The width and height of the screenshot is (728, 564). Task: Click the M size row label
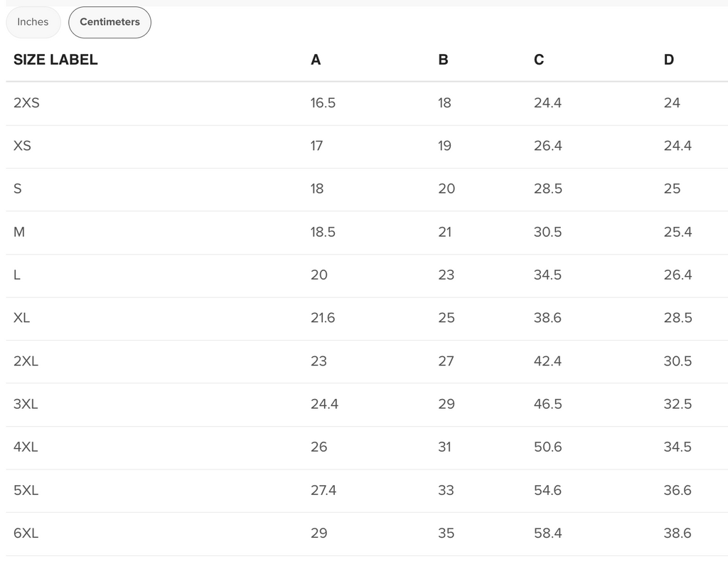pos(19,232)
